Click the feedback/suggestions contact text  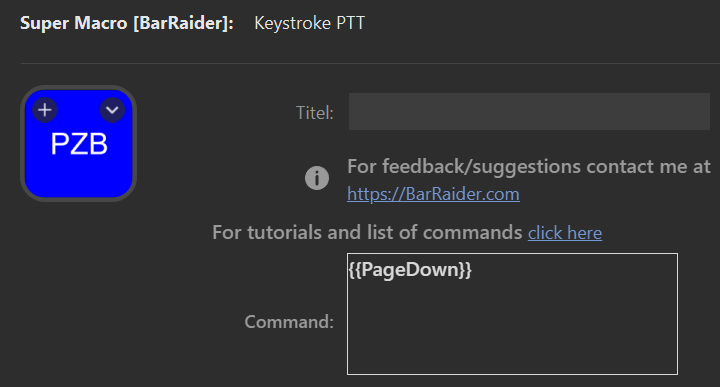529,167
